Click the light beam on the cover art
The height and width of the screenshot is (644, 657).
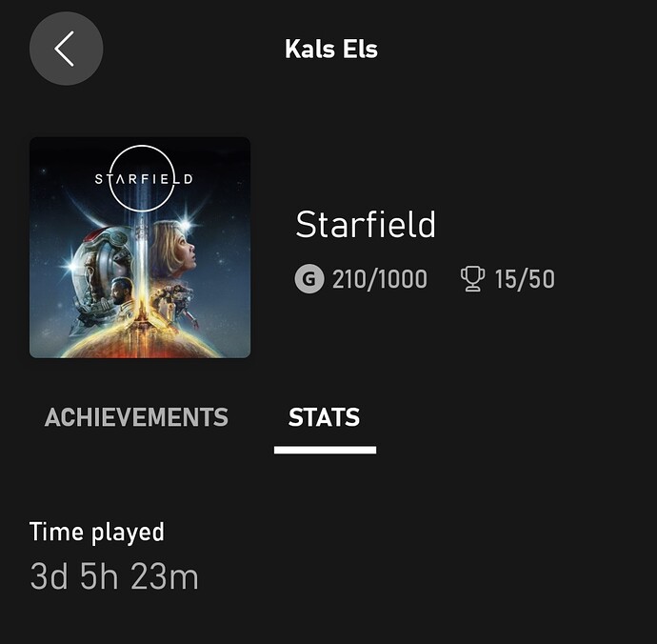click(x=141, y=260)
